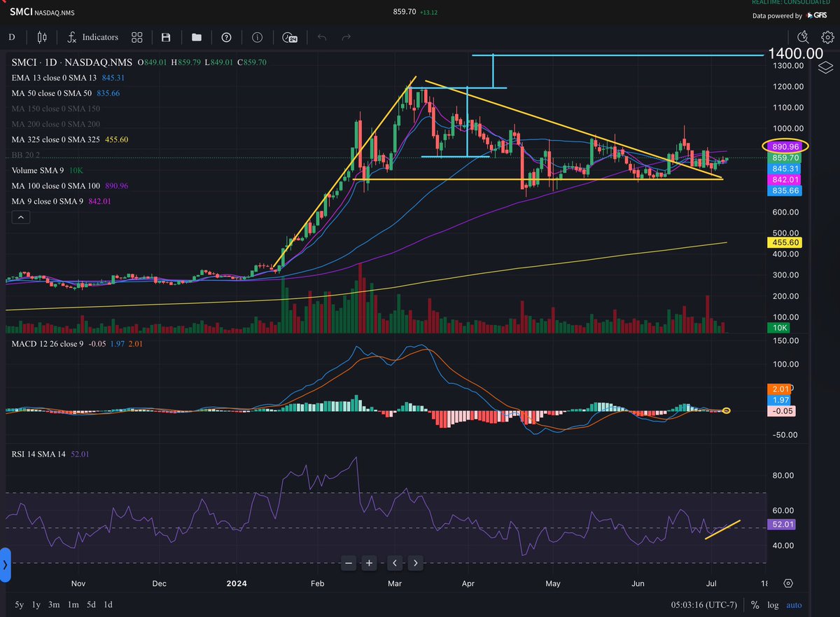Screen dimensions: 840x617
Task: Click the 1400.00 price target label
Action: click(x=795, y=53)
